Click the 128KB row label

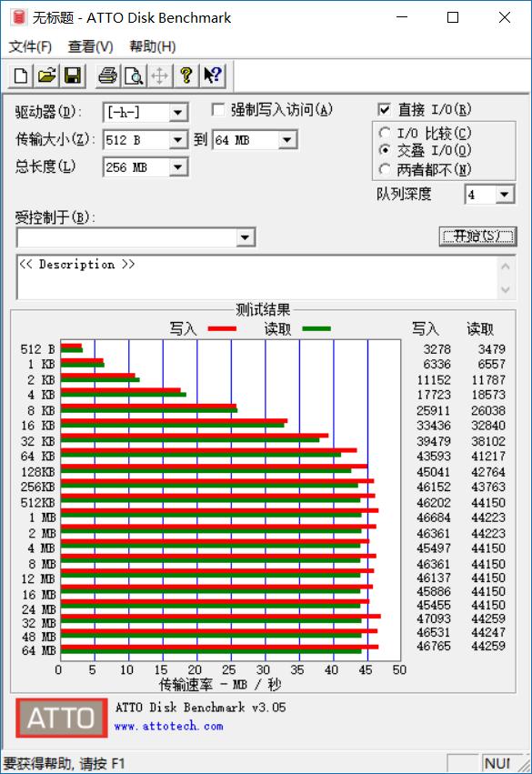click(38, 472)
